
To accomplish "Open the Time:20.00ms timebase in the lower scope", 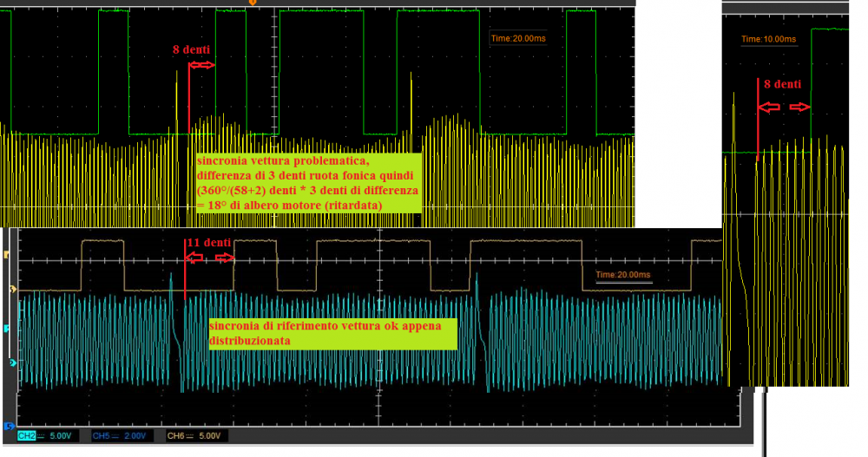I will click(622, 274).
